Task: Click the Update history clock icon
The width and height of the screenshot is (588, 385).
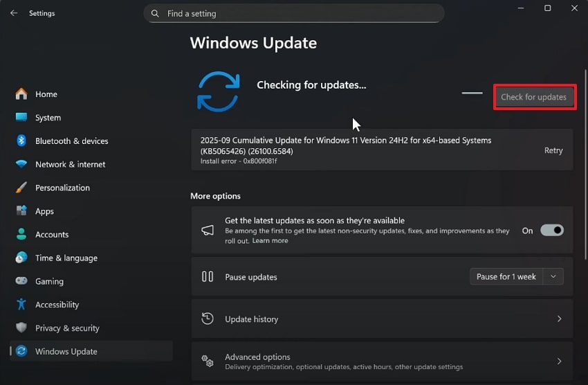Action: tap(208, 319)
